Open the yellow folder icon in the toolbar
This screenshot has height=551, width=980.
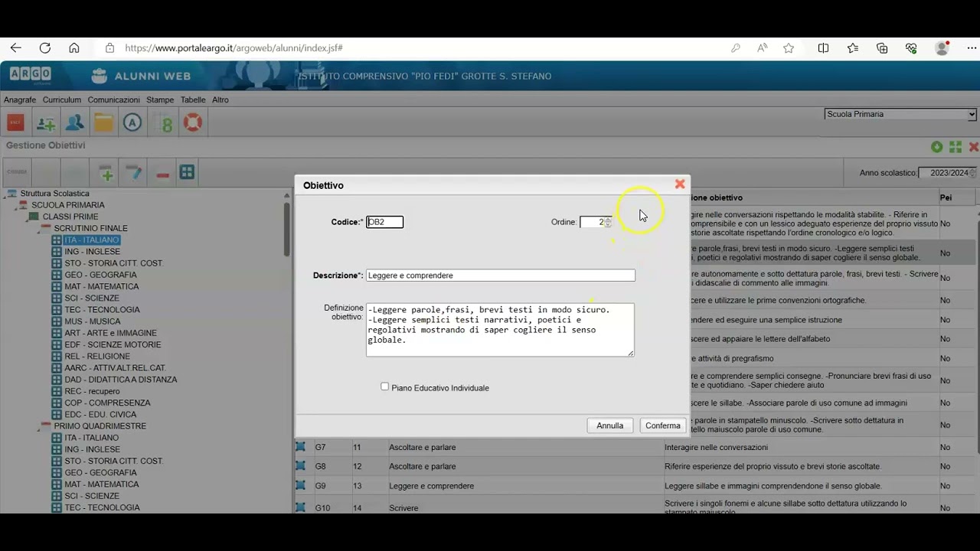103,122
